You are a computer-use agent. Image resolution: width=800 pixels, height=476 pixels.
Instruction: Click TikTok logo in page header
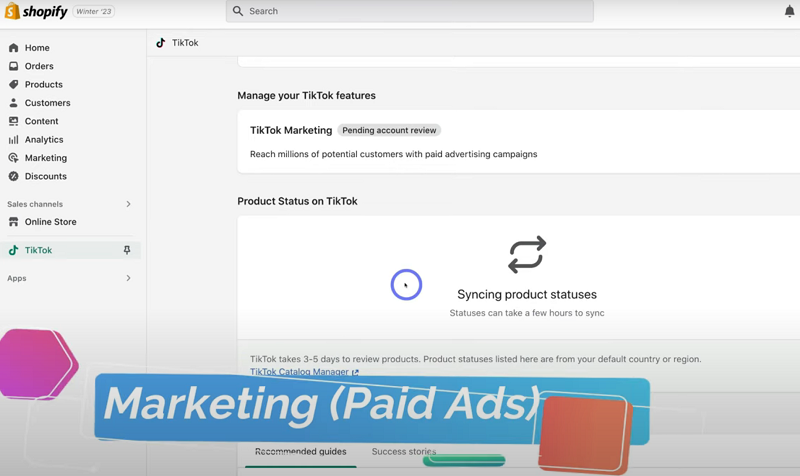click(x=161, y=43)
